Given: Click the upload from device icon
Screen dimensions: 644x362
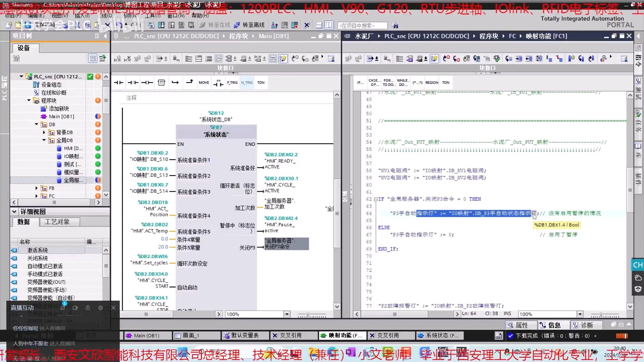Looking at the screenshot, I should pos(171,25).
